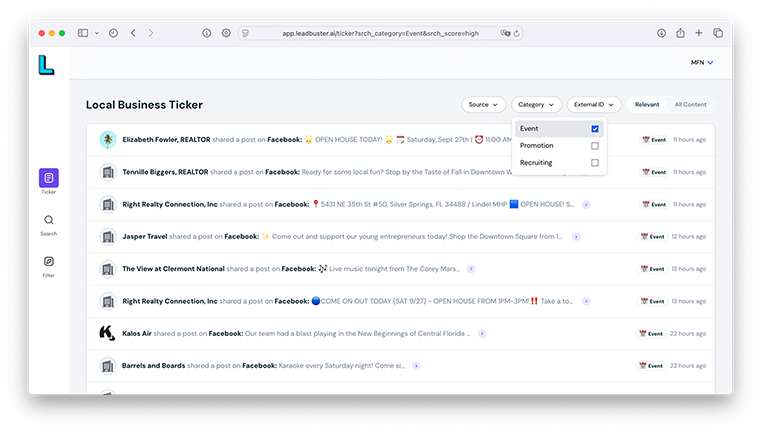Click the Kalos Air logo avatar
This screenshot has width=760, height=431.
(107, 334)
